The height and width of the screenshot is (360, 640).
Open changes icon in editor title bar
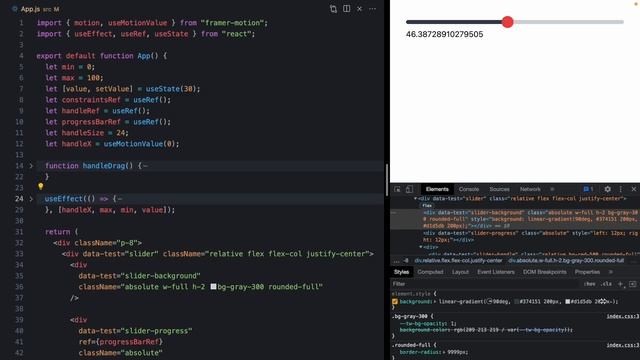click(333, 9)
